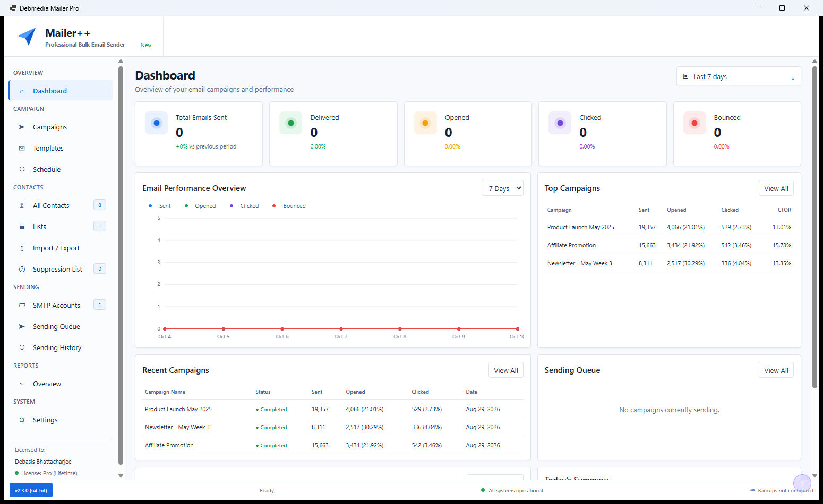Click the Campaigns arrow icon
Screen dimensions: 823x504
tap(22, 127)
